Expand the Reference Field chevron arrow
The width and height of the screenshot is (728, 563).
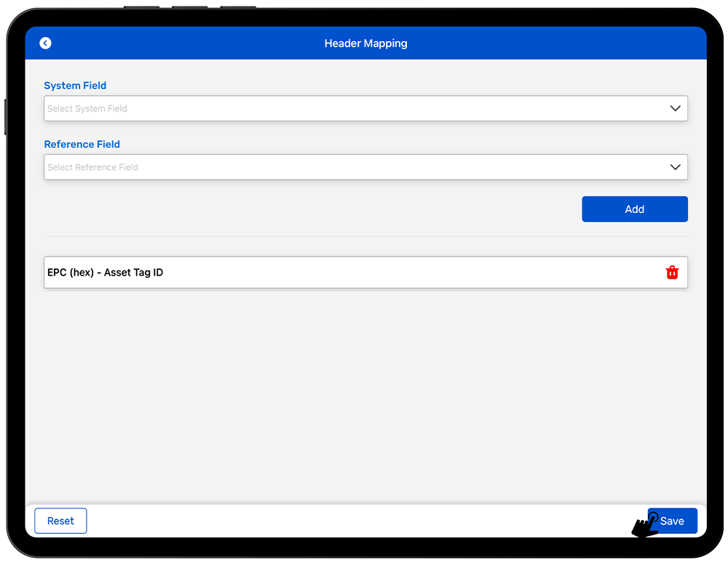(x=675, y=167)
